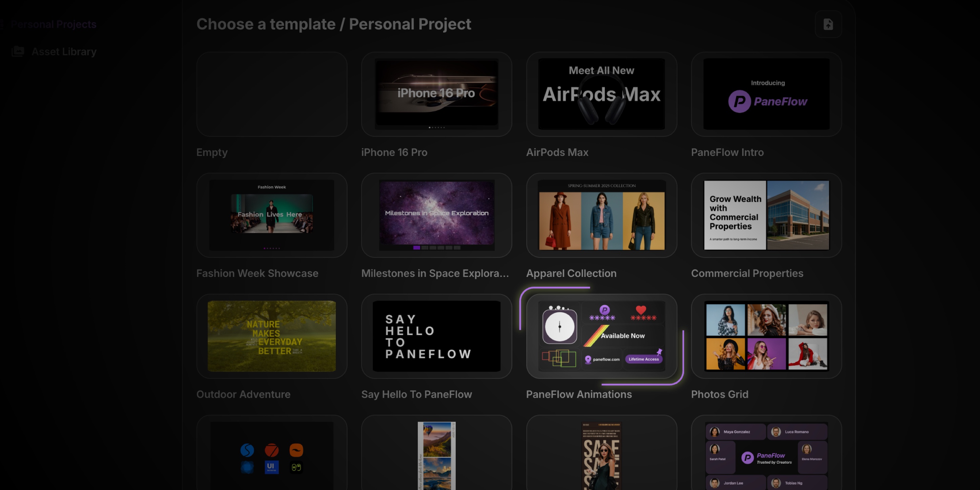Select the Fashion Week Showcase thumbnail
The image size is (980, 490).
click(x=272, y=215)
